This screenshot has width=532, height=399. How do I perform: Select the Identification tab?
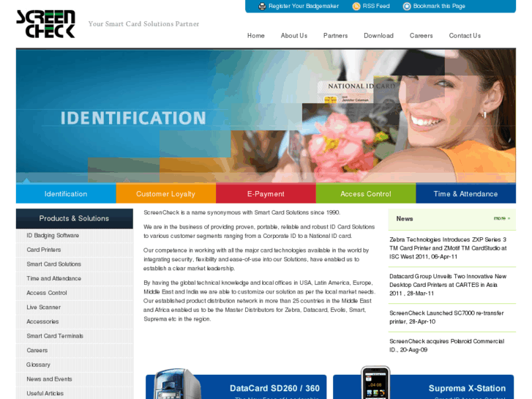[66, 193]
